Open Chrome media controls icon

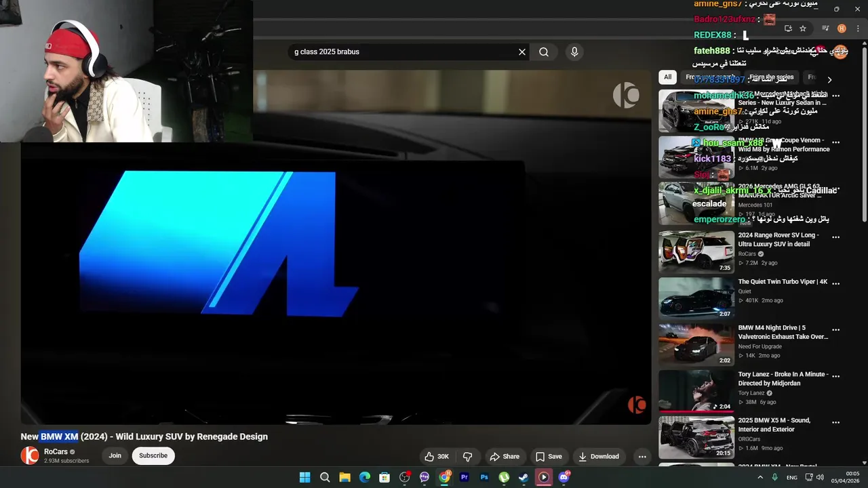(825, 28)
